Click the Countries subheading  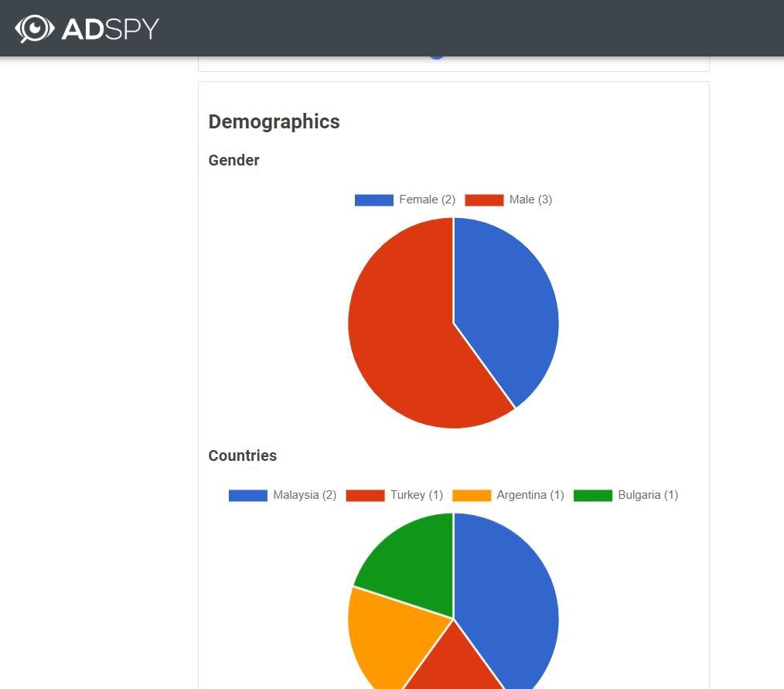click(x=243, y=455)
